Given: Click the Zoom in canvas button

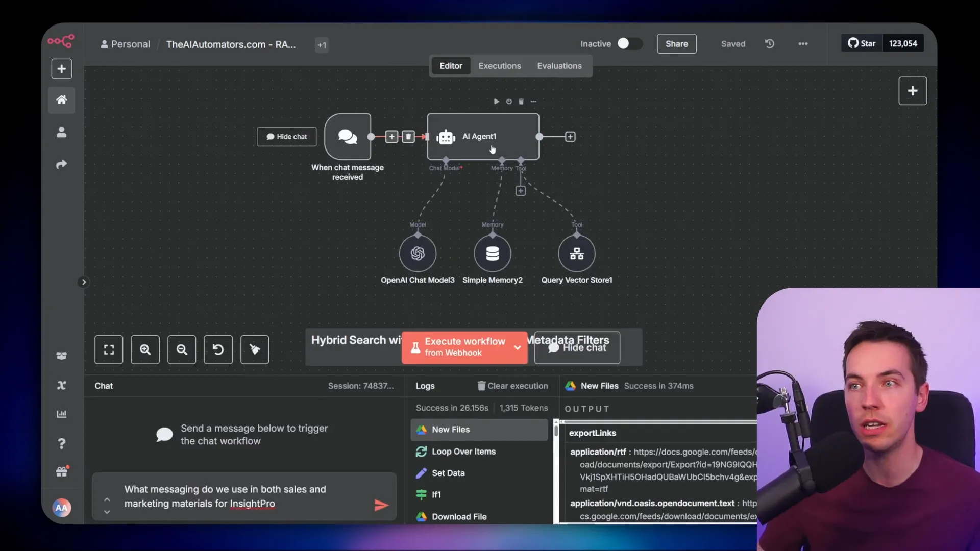Looking at the screenshot, I should click(x=145, y=349).
